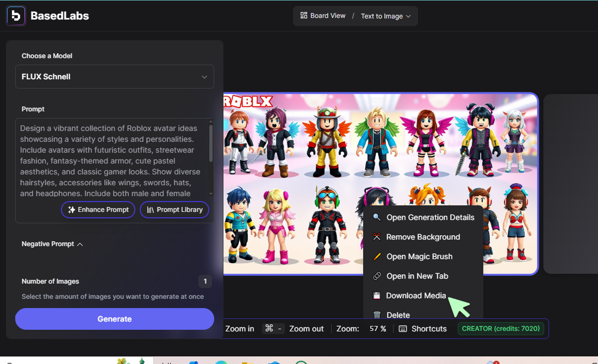Click the Enhance Prompt button

98,210
